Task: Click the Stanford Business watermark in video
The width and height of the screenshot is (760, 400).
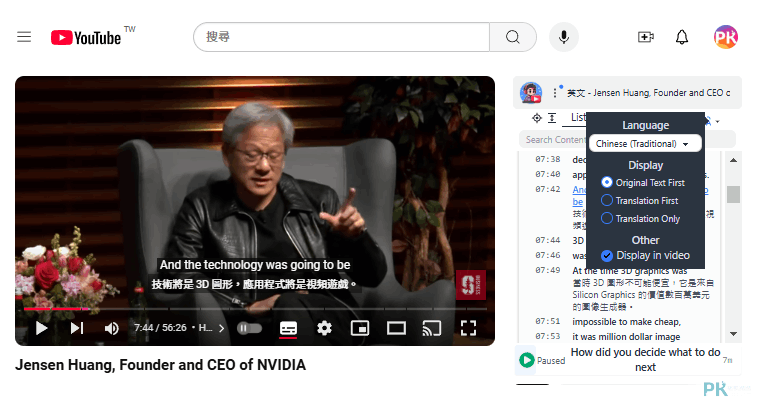Action: [x=471, y=285]
